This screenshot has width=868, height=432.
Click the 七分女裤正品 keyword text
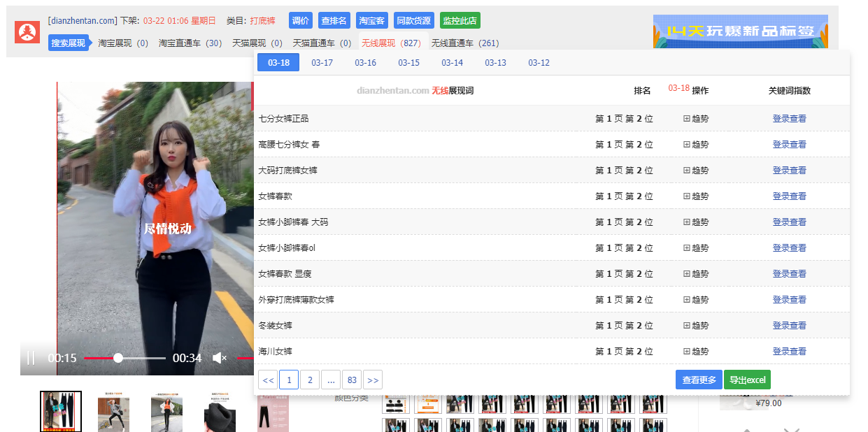283,118
